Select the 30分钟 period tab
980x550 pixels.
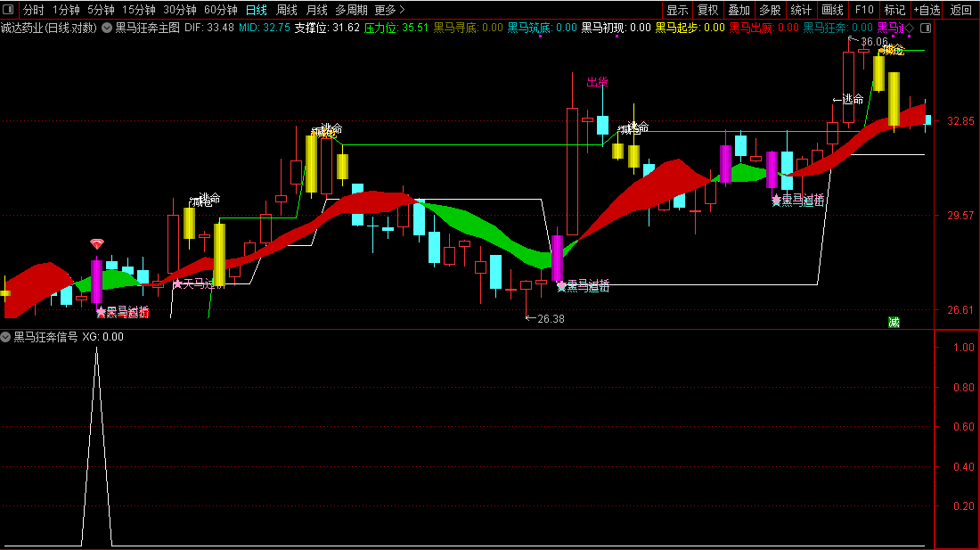click(180, 10)
